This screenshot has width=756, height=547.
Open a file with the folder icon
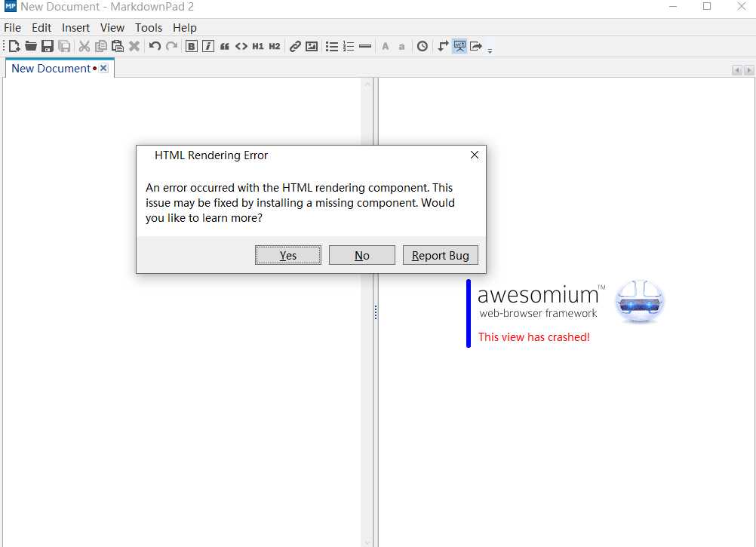point(31,46)
